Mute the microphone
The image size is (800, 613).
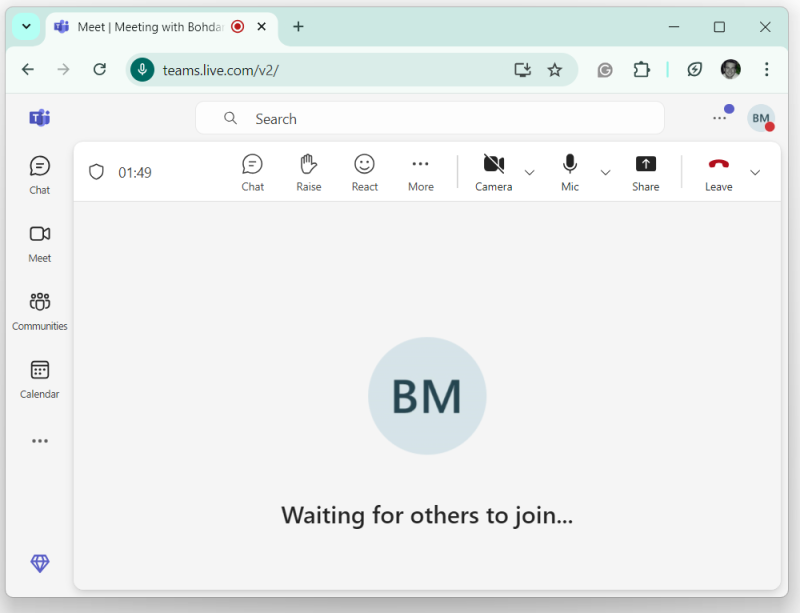pyautogui.click(x=569, y=170)
